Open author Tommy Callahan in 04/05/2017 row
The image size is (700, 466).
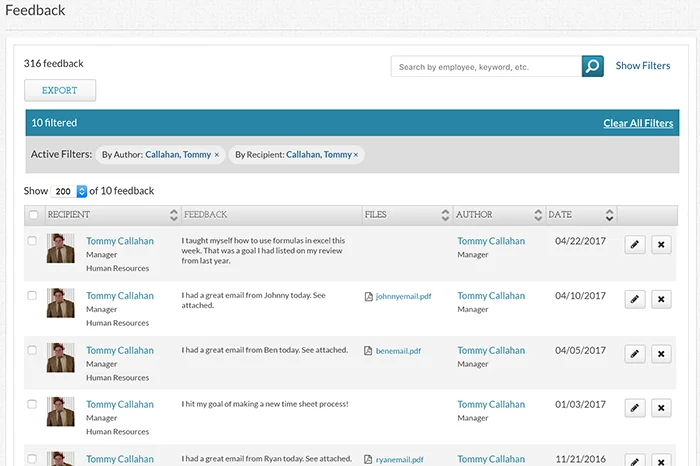click(491, 350)
